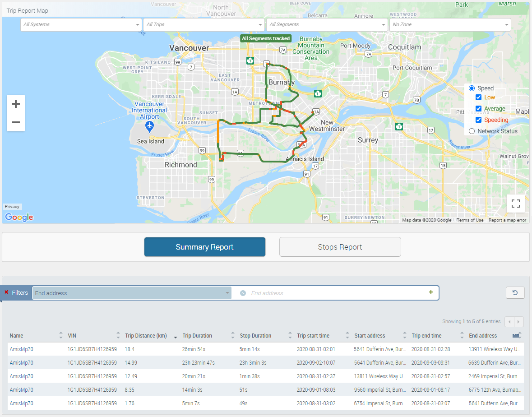Select the Network Status radio button

pyautogui.click(x=472, y=131)
